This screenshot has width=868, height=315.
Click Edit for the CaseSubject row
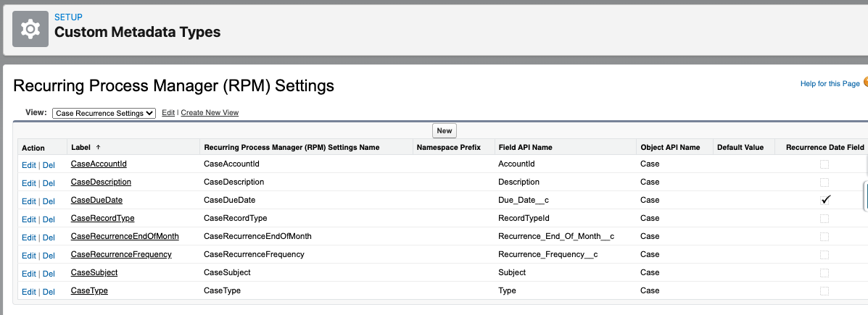click(x=28, y=274)
